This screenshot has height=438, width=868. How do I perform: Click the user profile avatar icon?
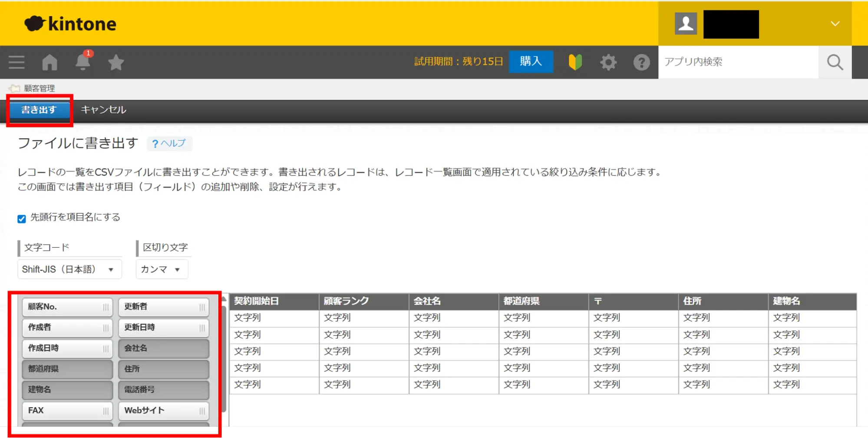686,23
